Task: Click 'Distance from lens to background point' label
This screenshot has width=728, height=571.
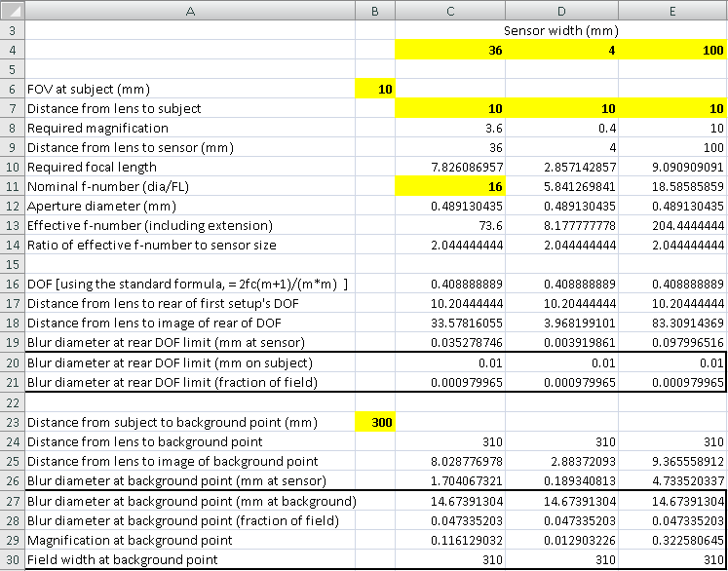Action: pyautogui.click(x=144, y=442)
